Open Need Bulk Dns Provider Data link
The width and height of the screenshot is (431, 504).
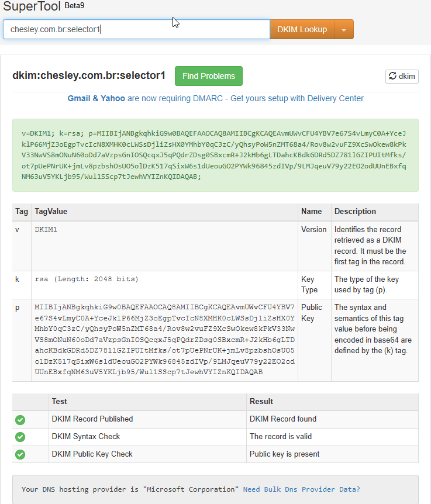(x=301, y=489)
